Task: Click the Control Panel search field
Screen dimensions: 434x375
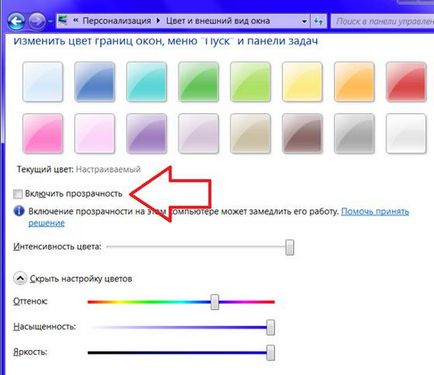Action: (x=383, y=21)
